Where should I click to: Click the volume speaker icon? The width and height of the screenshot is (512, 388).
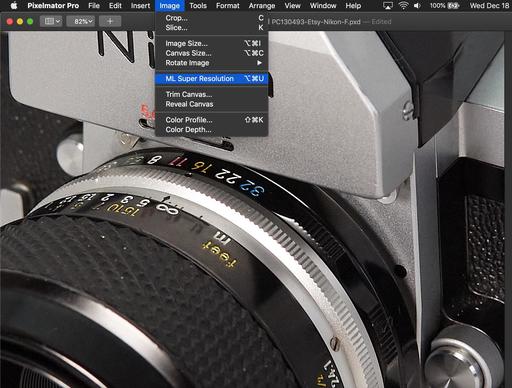pos(417,6)
